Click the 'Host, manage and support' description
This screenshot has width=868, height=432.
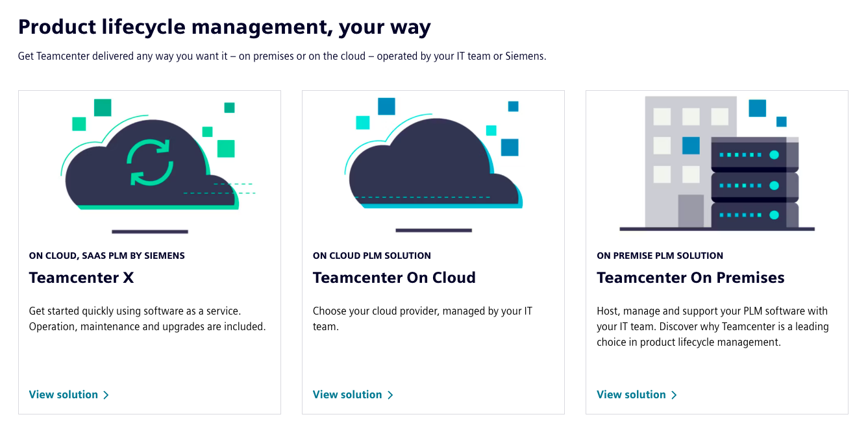[713, 326]
